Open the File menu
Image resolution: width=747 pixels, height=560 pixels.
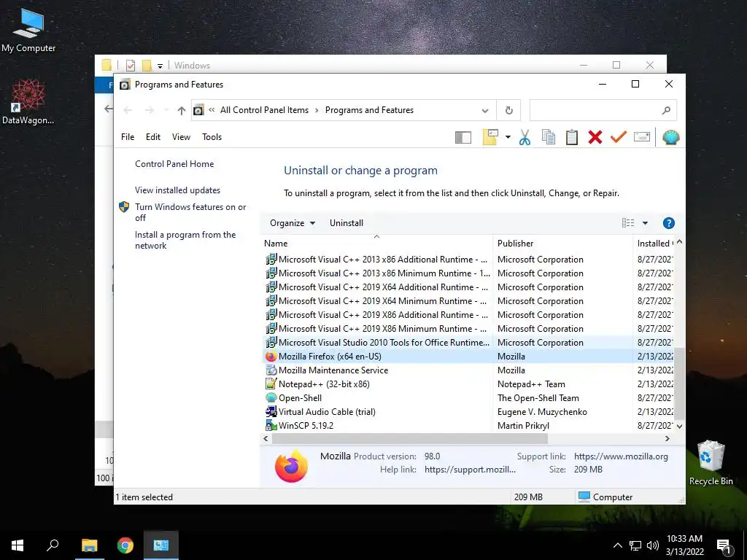pyautogui.click(x=128, y=137)
